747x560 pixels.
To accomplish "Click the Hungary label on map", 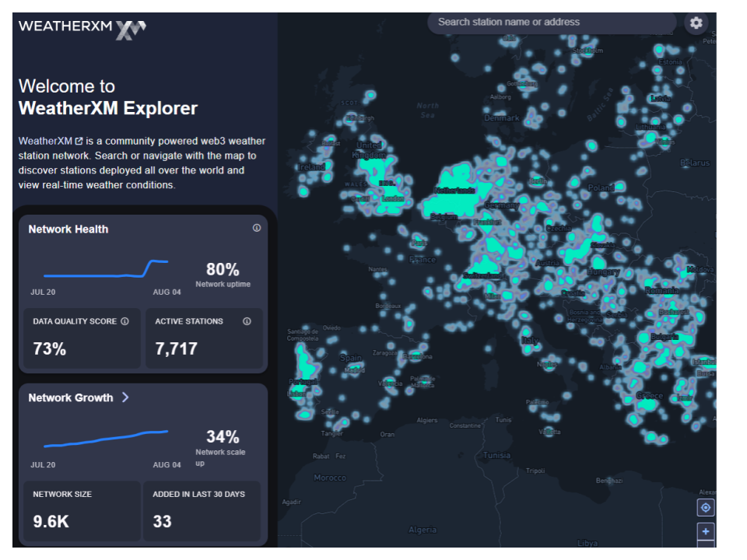I will point(603,272).
